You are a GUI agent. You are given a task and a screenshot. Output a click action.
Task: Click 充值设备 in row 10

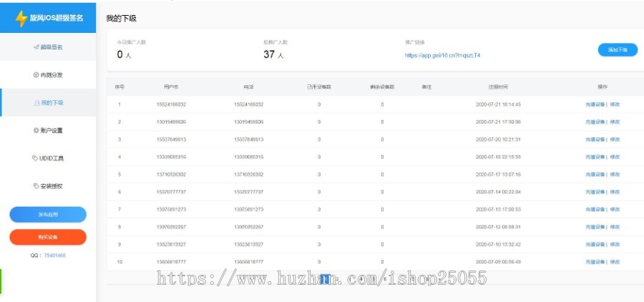click(x=595, y=262)
